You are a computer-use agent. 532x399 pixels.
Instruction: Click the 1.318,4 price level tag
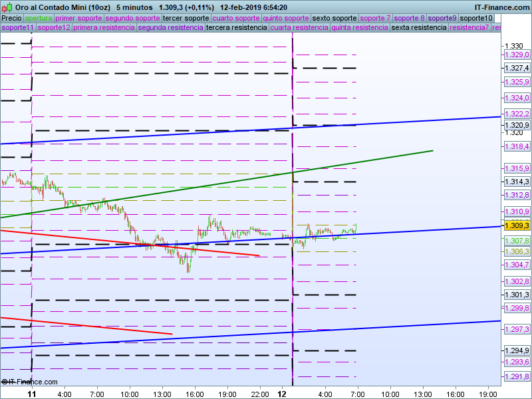click(x=517, y=146)
